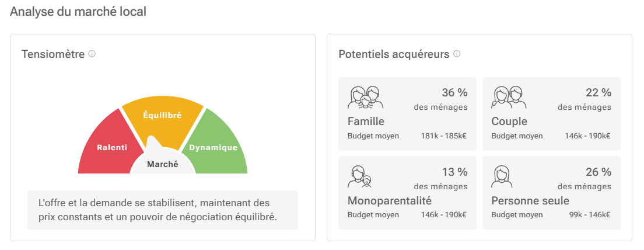Click the info icon beside Potentiels acquéreurs
Viewport: 644px width, 250px height.
point(457,54)
